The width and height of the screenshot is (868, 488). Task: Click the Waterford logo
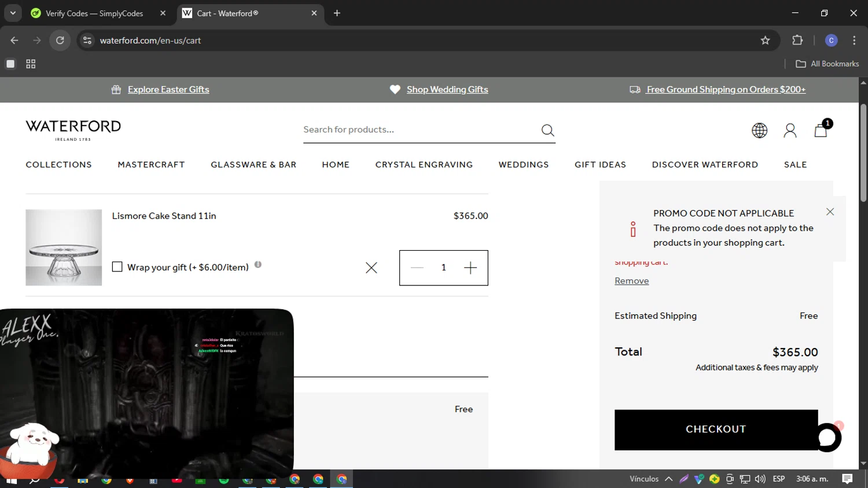(x=73, y=130)
